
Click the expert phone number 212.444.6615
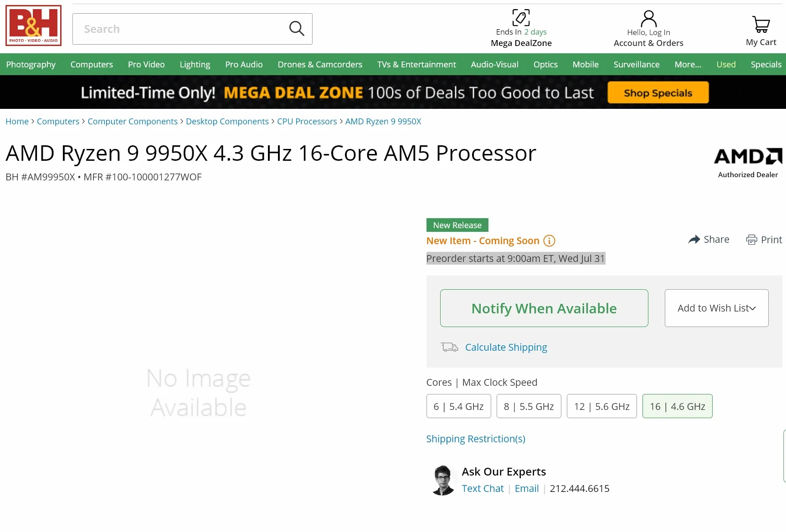point(580,488)
